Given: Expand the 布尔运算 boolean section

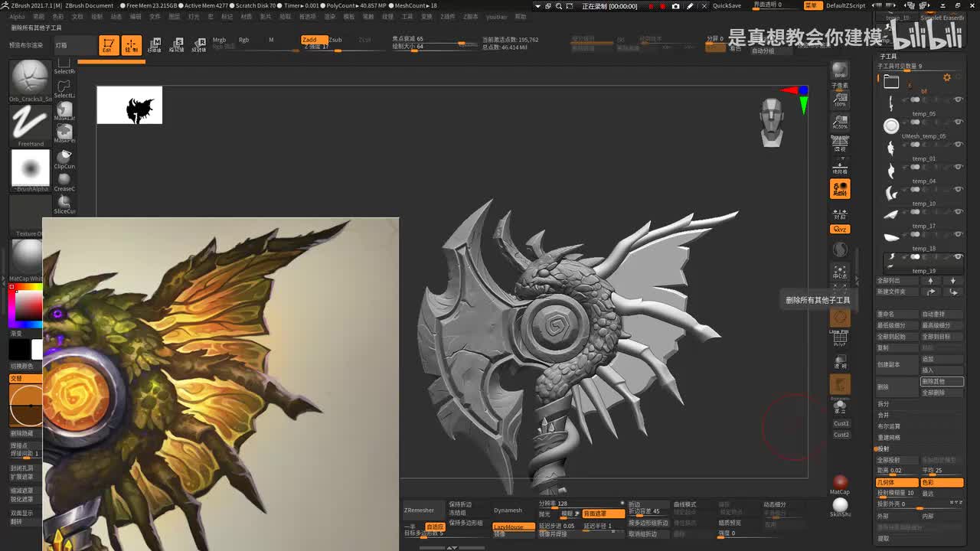Looking at the screenshot, I should 889,426.
